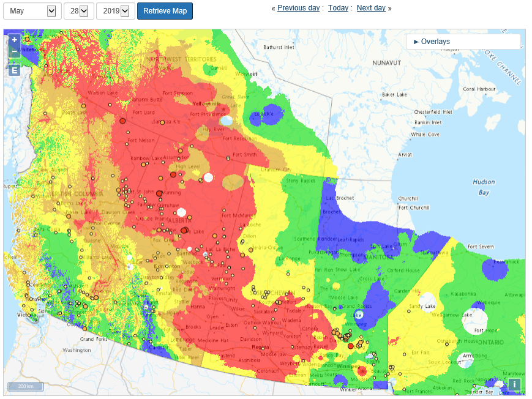This screenshot has width=532, height=399.
Task: Click the Retrieve Map button
Action: pos(165,10)
